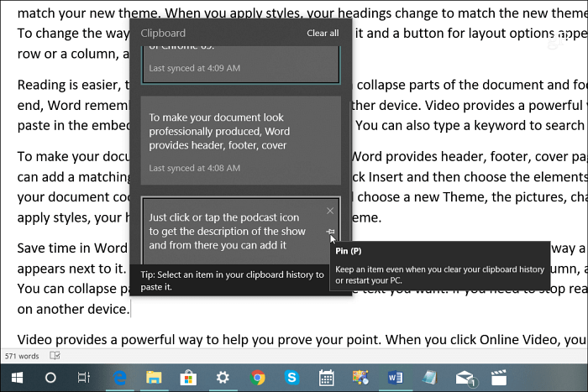
Task: Open the colorful photo app on taskbar
Action: [x=360, y=378]
